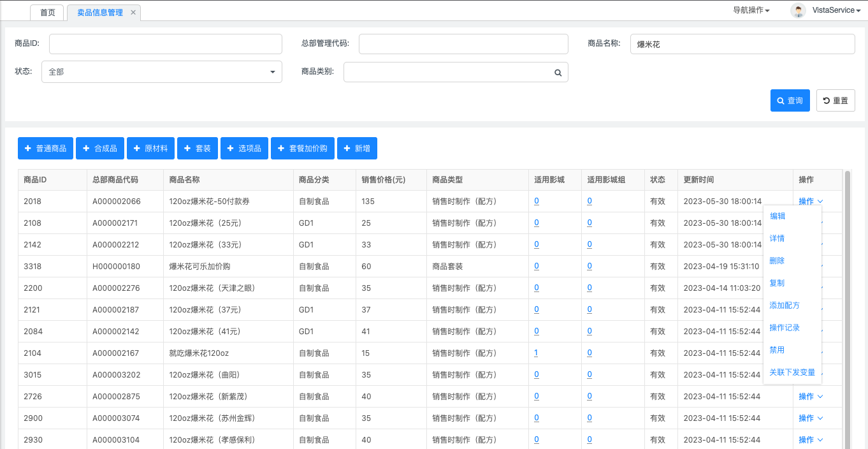Choose 详情 from the operations menu
This screenshot has width=868, height=449.
point(778,239)
